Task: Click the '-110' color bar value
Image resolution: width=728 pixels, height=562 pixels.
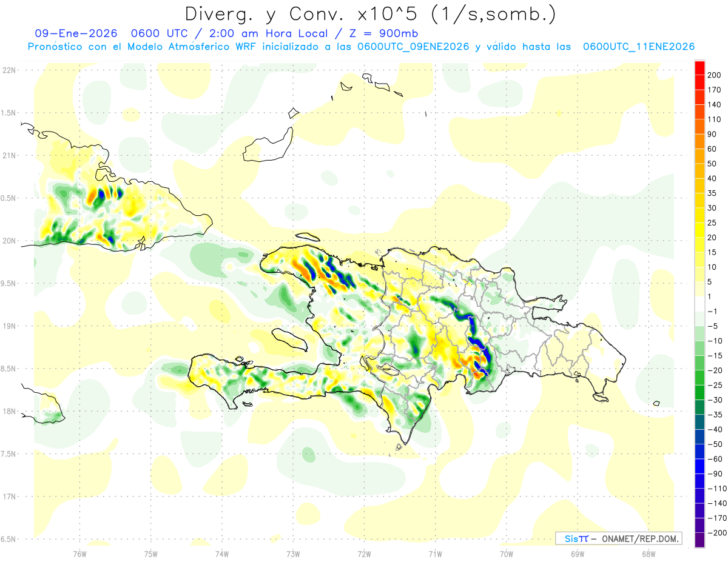Action: tap(718, 488)
